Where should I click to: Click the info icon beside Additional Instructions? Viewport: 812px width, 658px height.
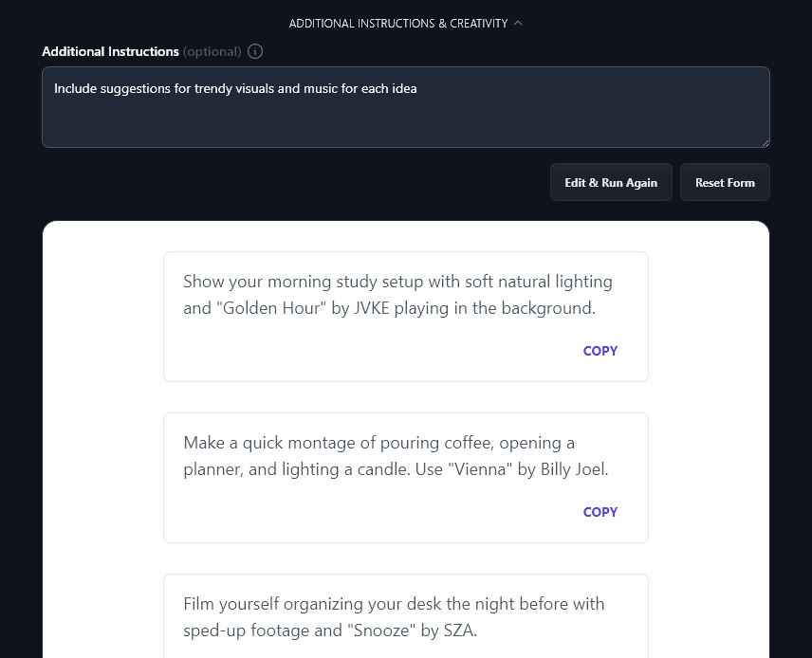click(255, 51)
